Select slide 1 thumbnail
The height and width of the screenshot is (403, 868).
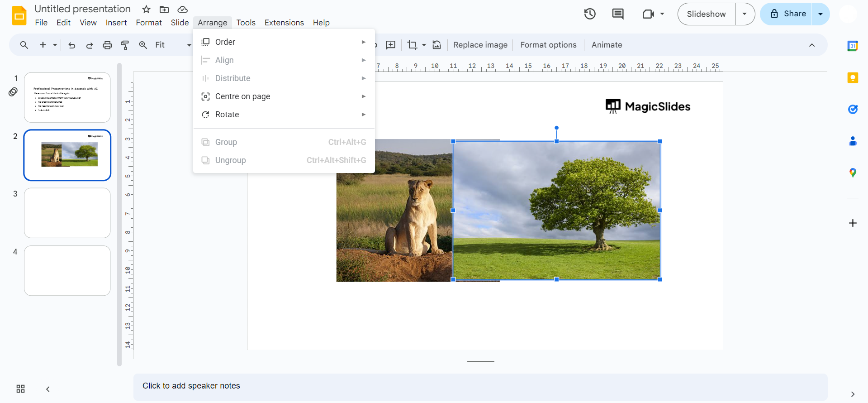67,97
